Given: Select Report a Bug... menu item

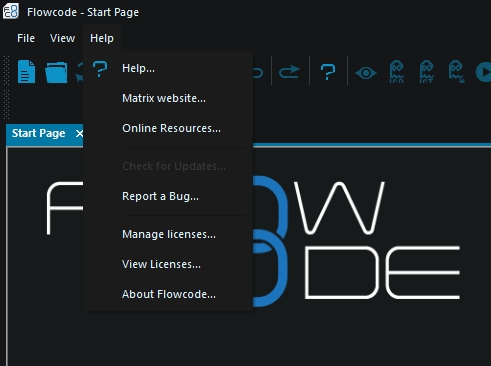Looking at the screenshot, I should pos(169,196).
